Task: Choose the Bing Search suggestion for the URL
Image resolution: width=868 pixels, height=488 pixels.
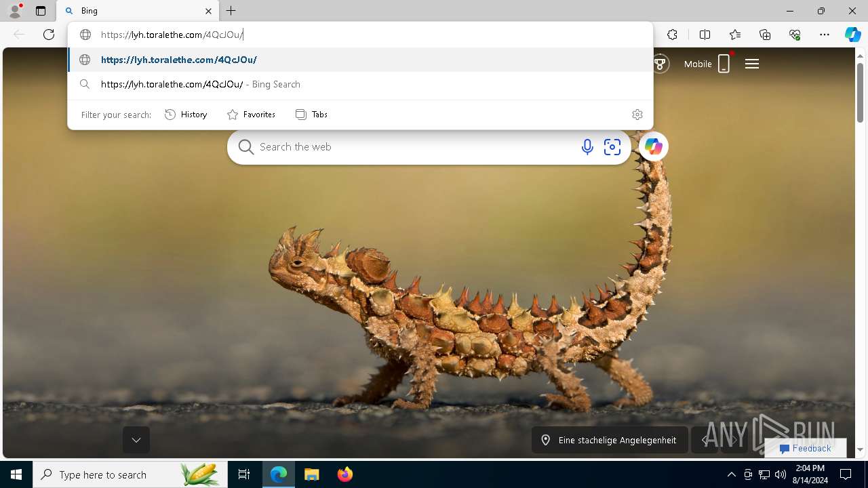Action: pyautogui.click(x=360, y=84)
